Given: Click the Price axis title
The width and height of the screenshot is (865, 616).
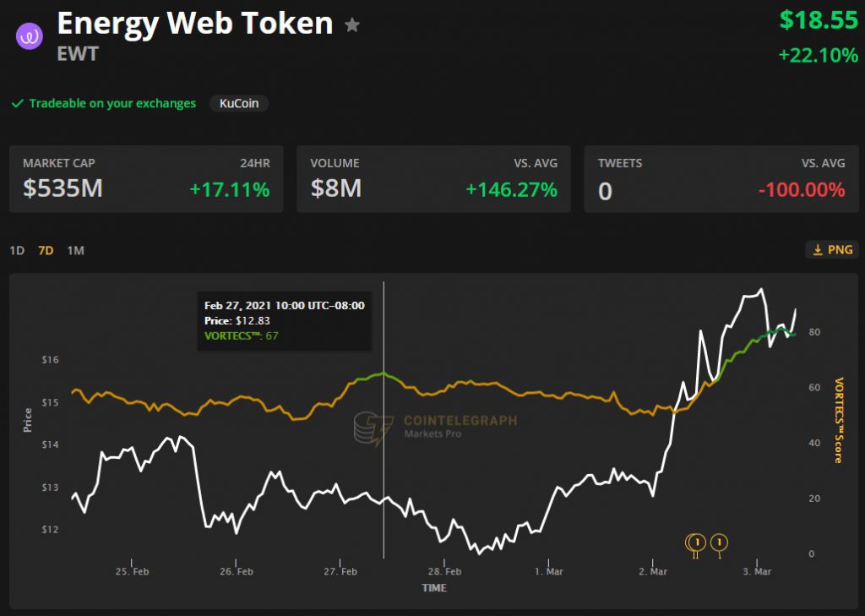Looking at the screenshot, I should [28, 420].
